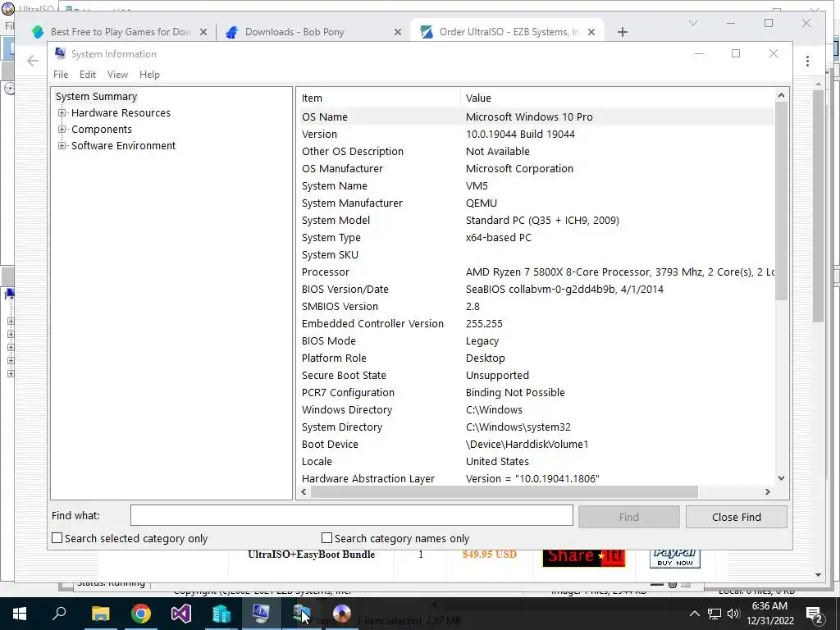The image size is (840, 630).
Task: Click the horizontal scrollbar thumb in details
Action: point(504,491)
